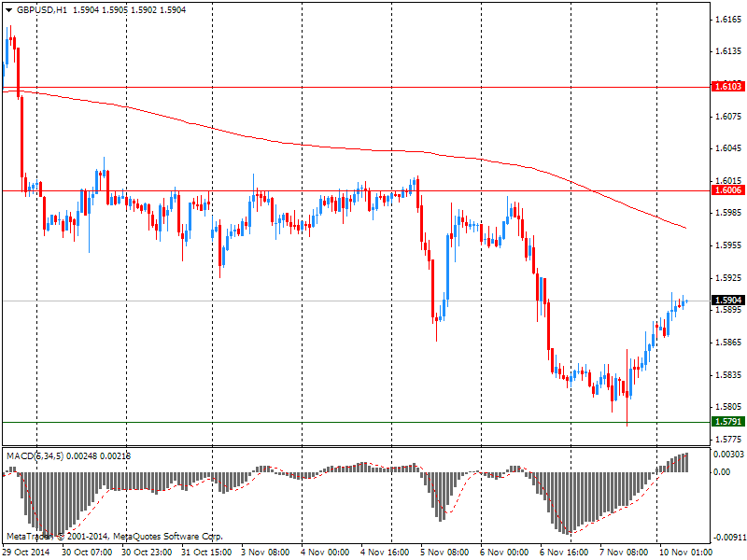Click the 6 Nov 16:00 time label
This screenshot has height=560, width=747.
pos(564,552)
